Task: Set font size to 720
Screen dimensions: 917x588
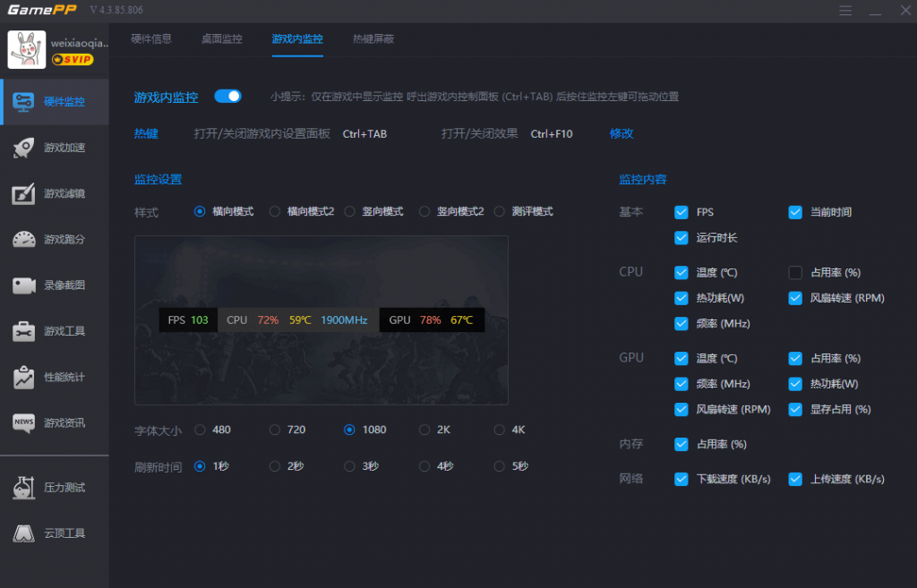Action: tap(274, 430)
